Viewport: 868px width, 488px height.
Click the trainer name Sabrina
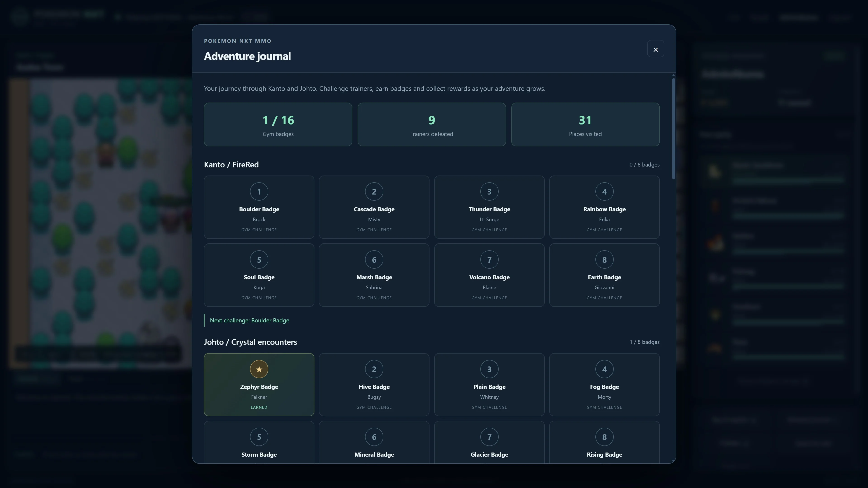[x=374, y=287]
